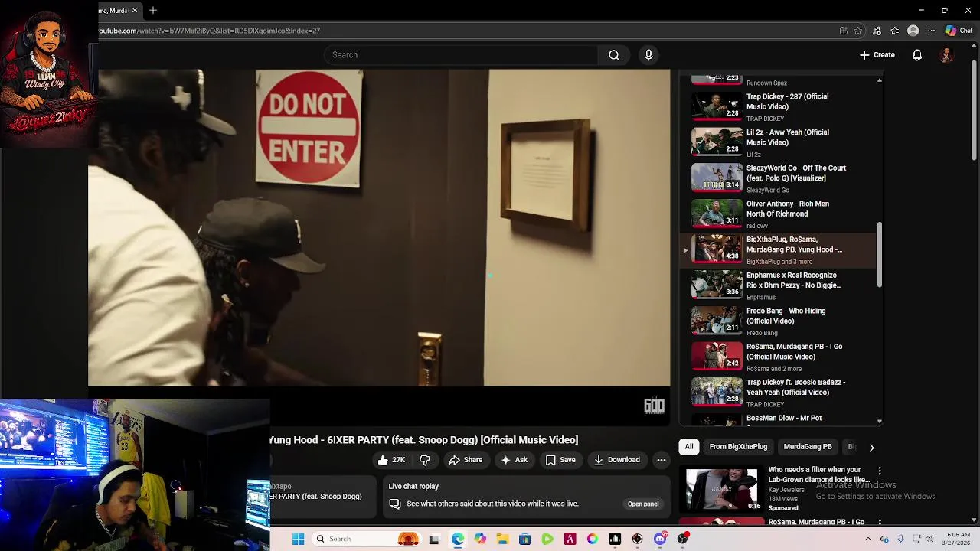Activate voice search microphone icon
Screen dimensions: 980x551
point(648,55)
